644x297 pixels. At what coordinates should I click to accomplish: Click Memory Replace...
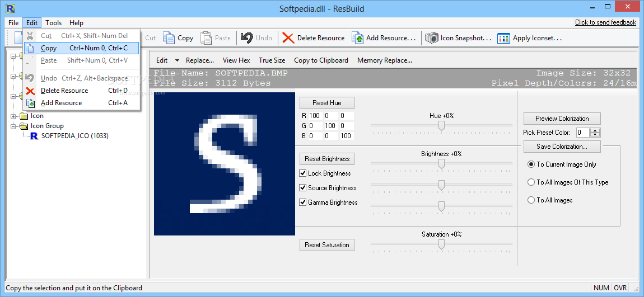[x=384, y=60]
